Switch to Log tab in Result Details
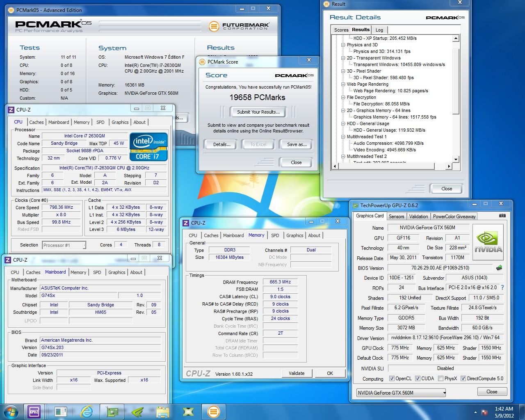 pos(379,30)
